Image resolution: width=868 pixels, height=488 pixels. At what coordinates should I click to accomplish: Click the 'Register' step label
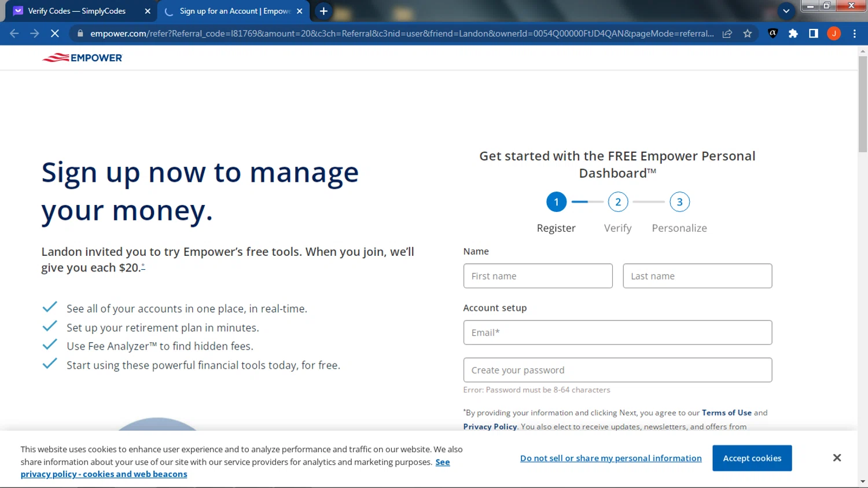(x=556, y=228)
